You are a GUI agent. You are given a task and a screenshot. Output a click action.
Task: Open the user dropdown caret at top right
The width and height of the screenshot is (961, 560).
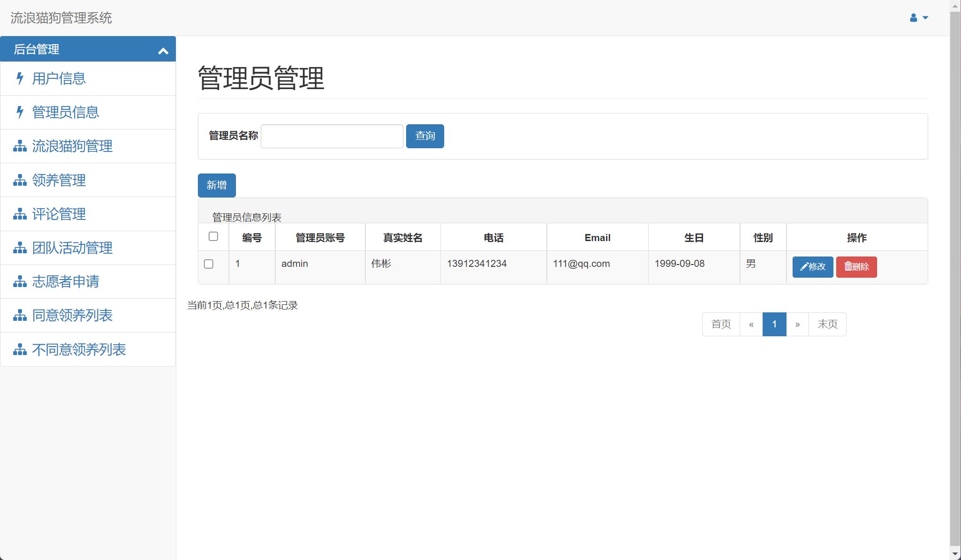[924, 18]
